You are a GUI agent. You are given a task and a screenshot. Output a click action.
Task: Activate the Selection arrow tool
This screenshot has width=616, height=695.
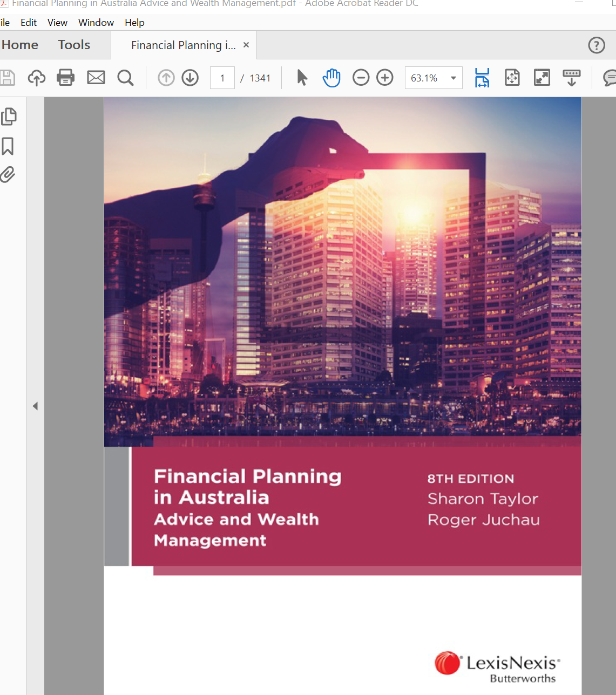click(x=302, y=78)
